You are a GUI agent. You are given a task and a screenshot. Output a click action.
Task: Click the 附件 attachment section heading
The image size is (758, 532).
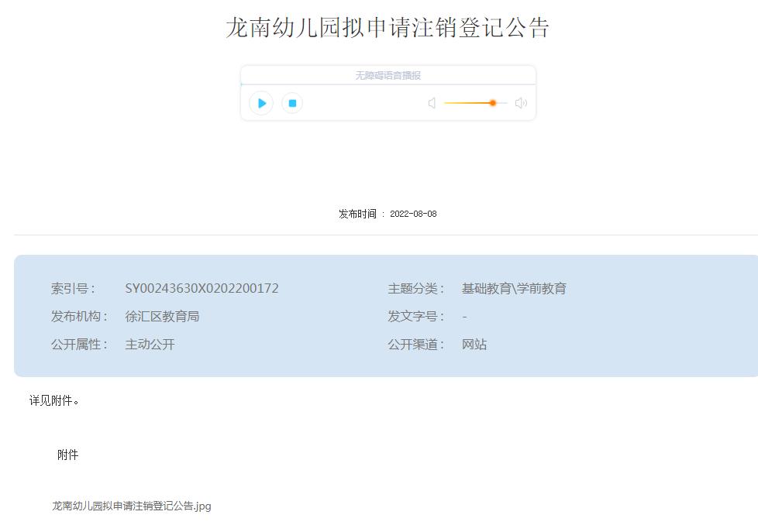point(69,455)
